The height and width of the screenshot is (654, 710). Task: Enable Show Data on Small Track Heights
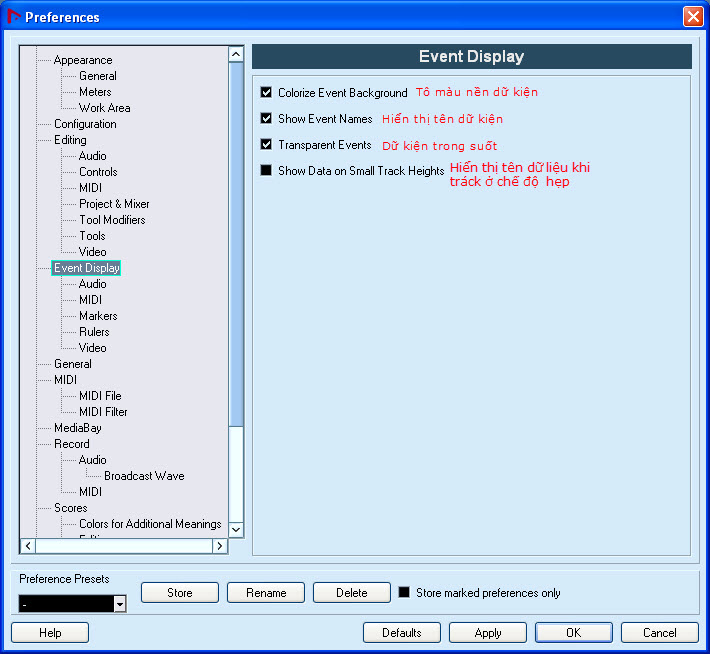coord(266,170)
